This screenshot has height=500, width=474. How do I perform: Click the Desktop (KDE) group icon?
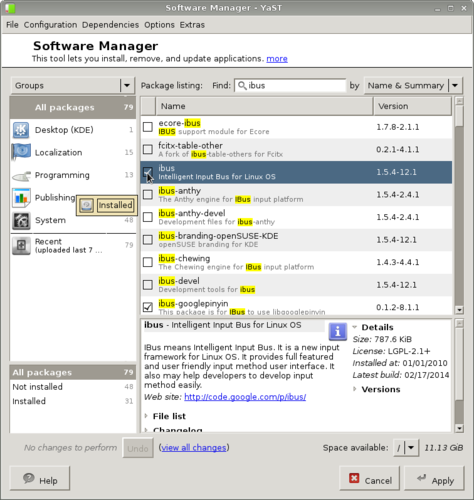click(x=21, y=130)
